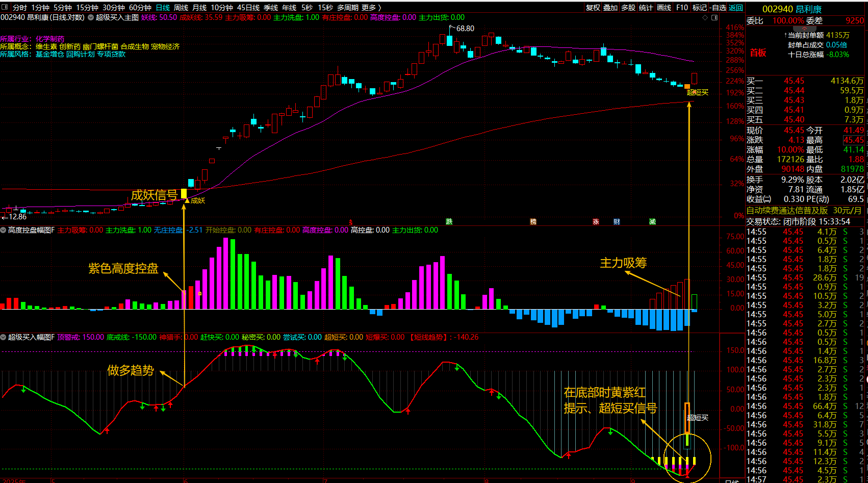
Task: Click the 自动续费通达信普及版 subscription banner
Action: click(804, 210)
